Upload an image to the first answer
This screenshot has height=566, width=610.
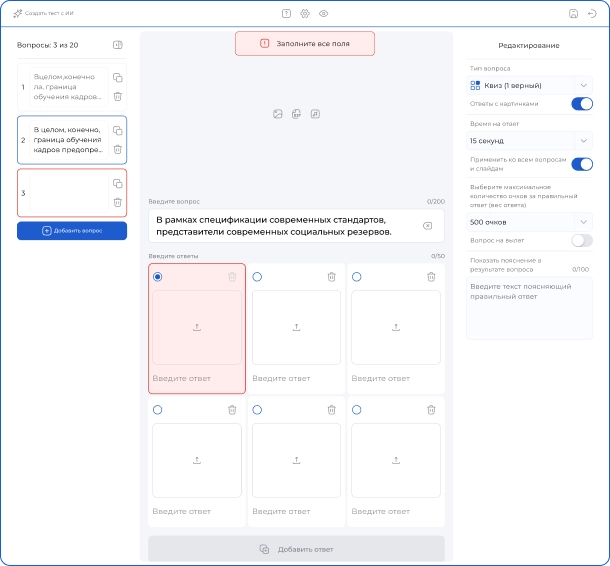coord(197,327)
